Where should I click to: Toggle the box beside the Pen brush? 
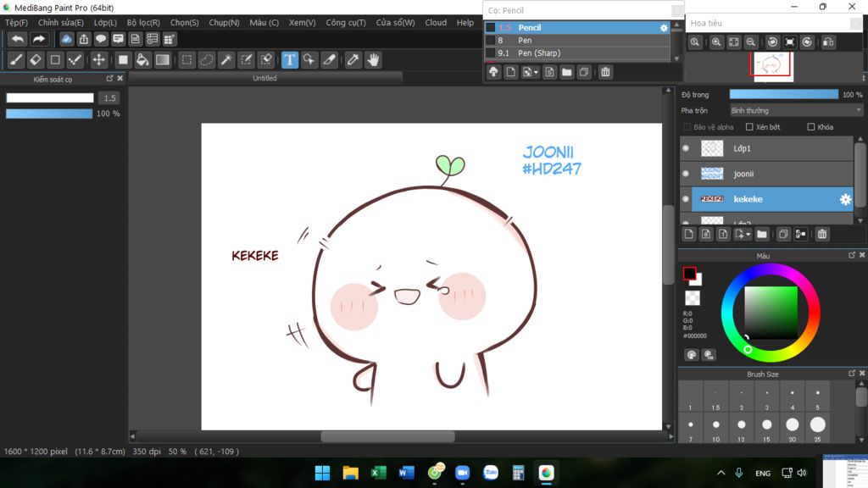coord(491,41)
